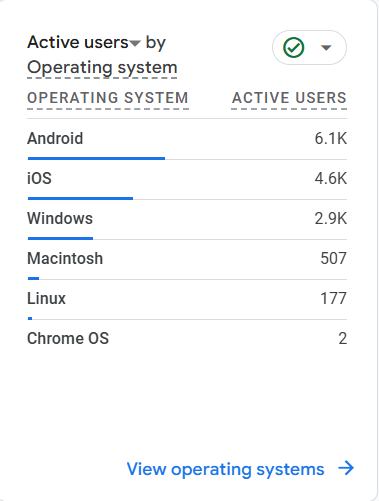This screenshot has height=501, width=379.
Task: Click the small blue Macintosh usage bar
Action: (x=33, y=278)
